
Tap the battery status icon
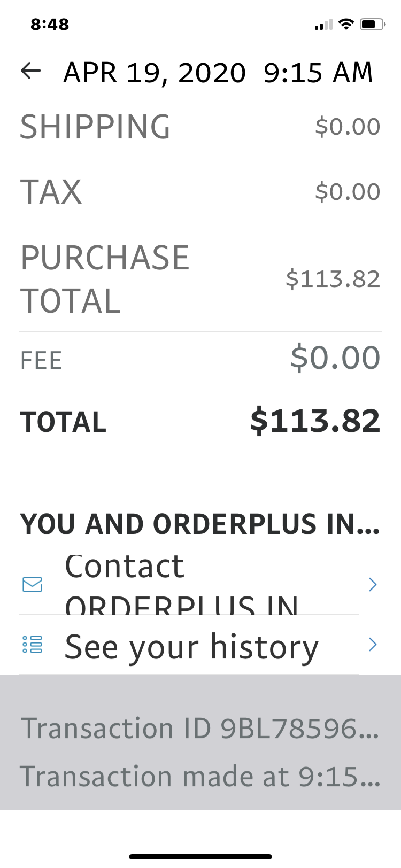coord(373,24)
